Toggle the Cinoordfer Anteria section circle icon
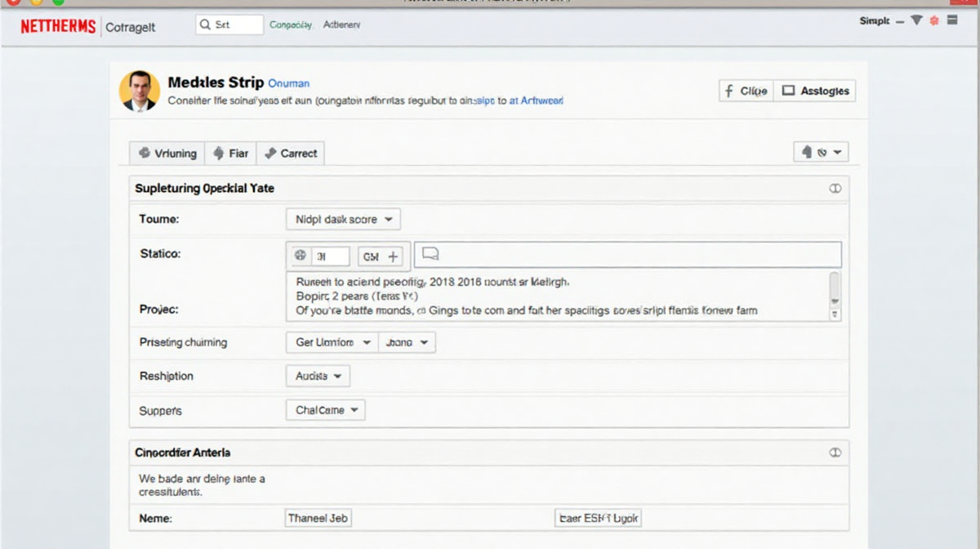The image size is (980, 549). pos(835,453)
